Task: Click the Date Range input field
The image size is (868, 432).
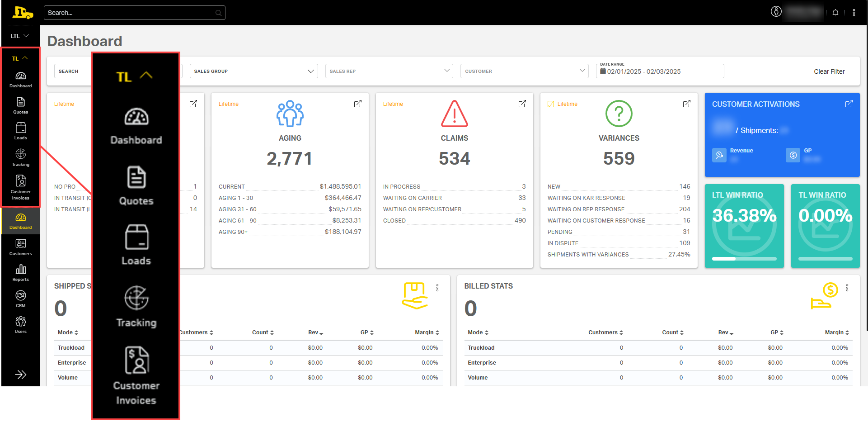Action: coord(660,71)
